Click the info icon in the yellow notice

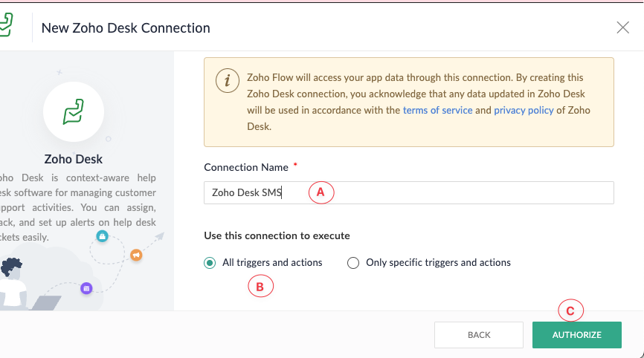point(227,80)
